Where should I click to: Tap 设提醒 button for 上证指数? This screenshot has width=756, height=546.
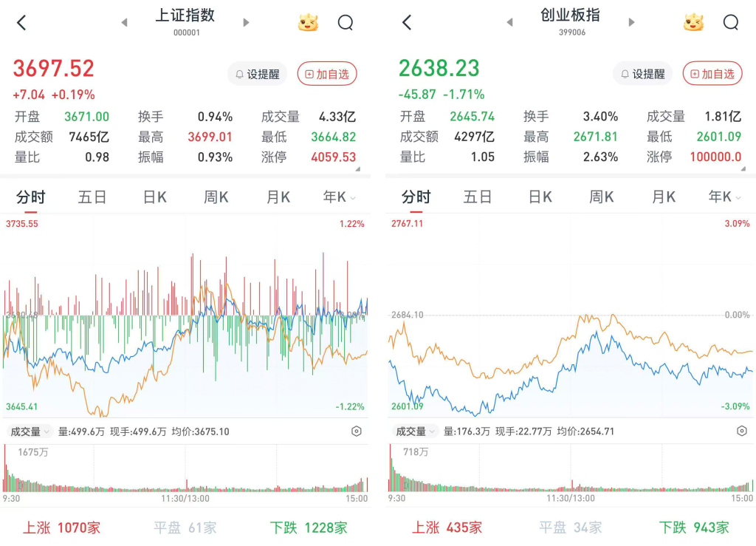[x=257, y=74]
